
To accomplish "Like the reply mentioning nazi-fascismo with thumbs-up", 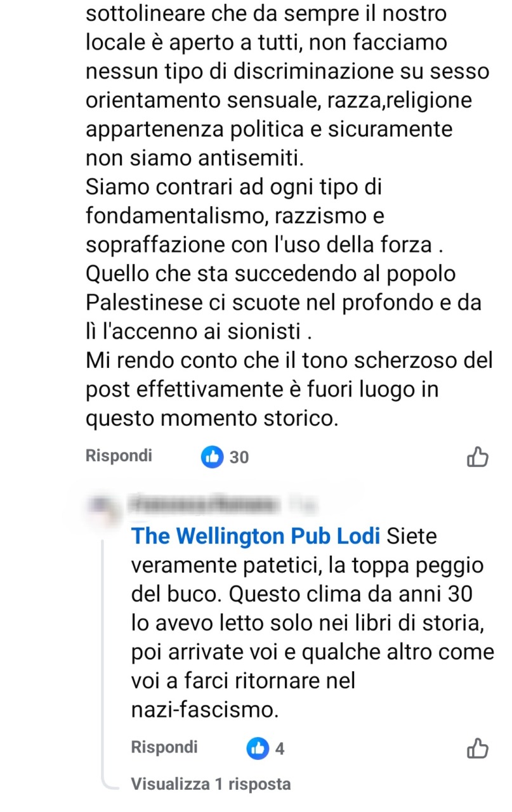I will 477,748.
